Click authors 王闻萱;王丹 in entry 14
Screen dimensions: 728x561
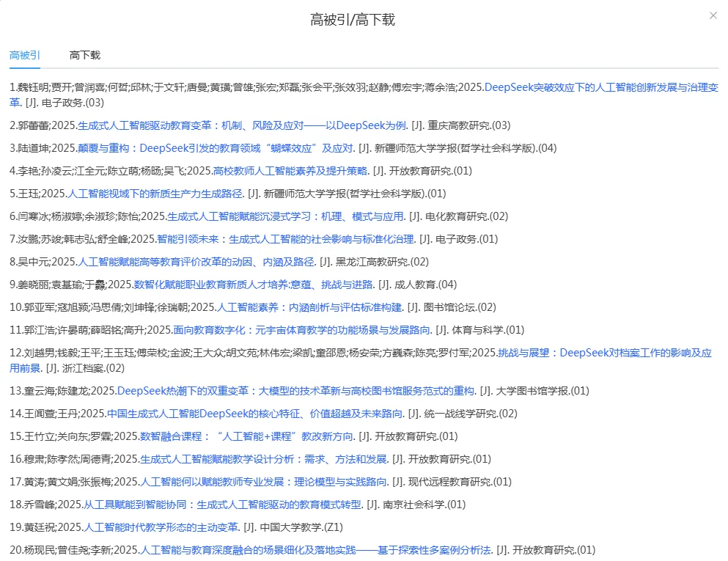tap(51, 414)
